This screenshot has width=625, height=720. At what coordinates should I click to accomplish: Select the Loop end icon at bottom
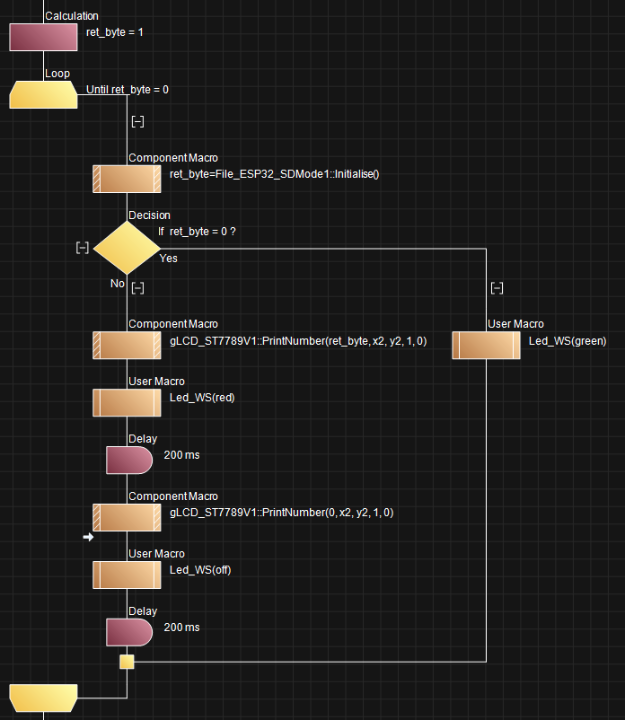coord(43,697)
